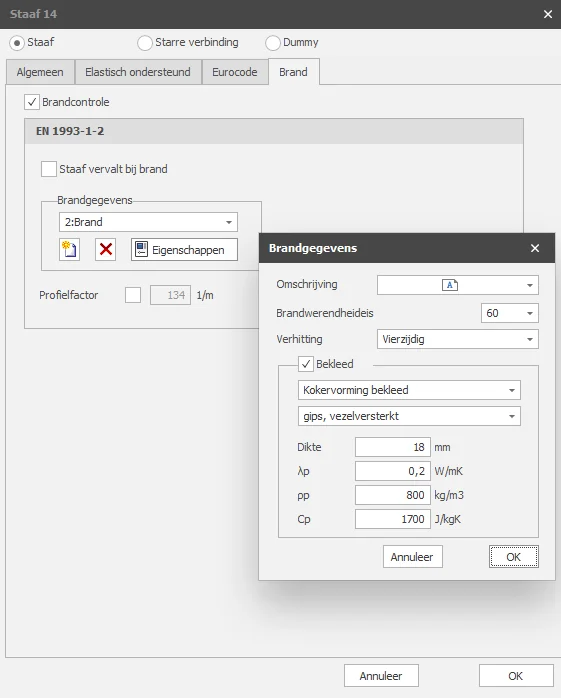561x698 pixels.
Task: Select the Brand tab
Action: coord(293,72)
